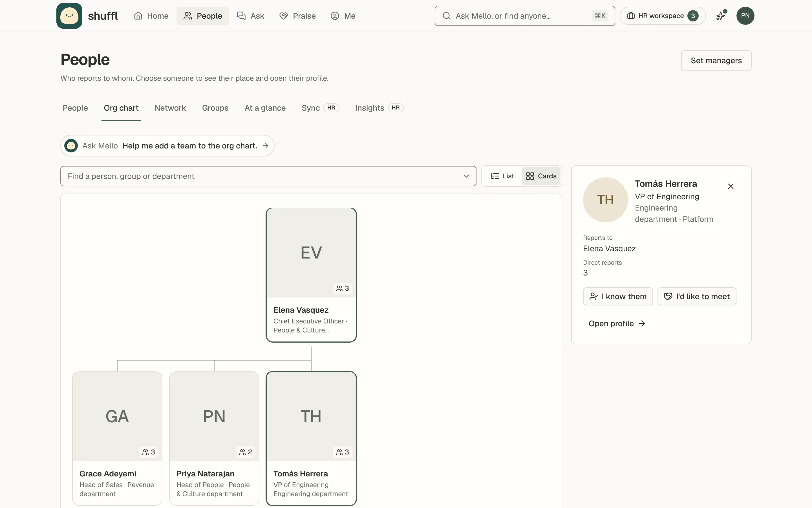Open profile link for Tomás Herrera
Screen dimensions: 812x508
pyautogui.click(x=617, y=323)
